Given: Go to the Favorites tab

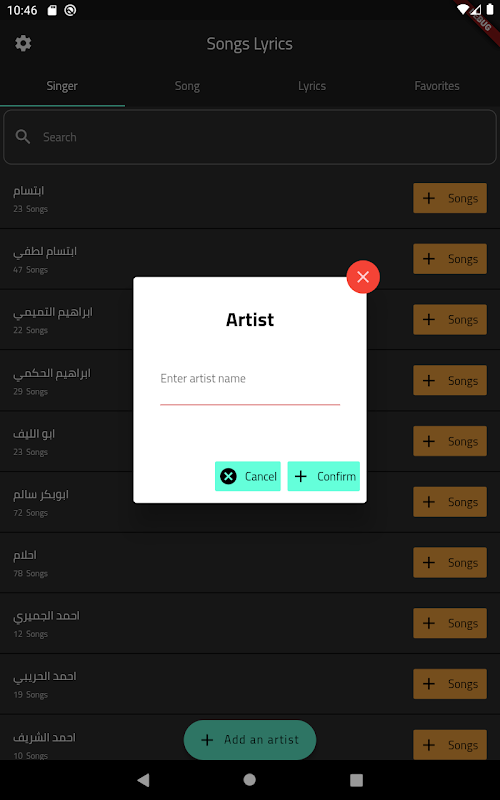Looking at the screenshot, I should click(437, 86).
